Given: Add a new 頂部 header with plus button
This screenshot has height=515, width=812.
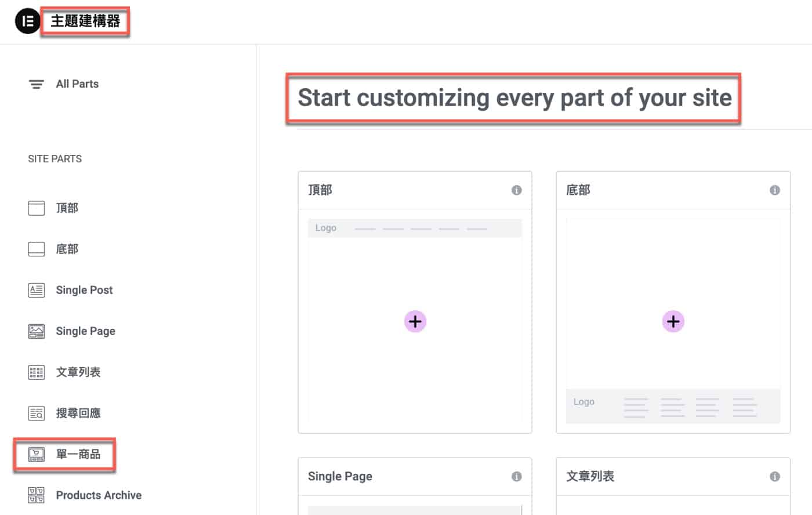Looking at the screenshot, I should [415, 321].
